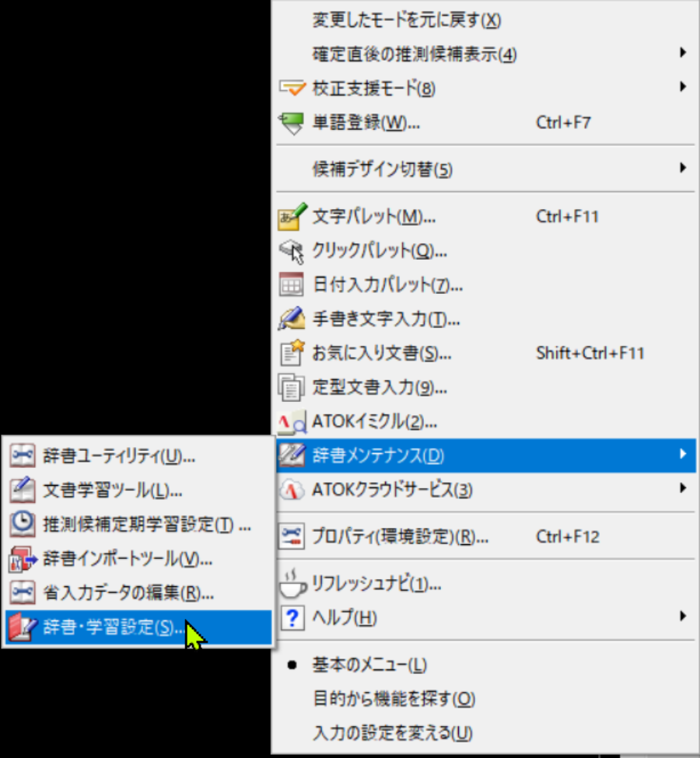Choose 変更したモードを元に戻す(X)
The image size is (700, 758).
point(485,20)
